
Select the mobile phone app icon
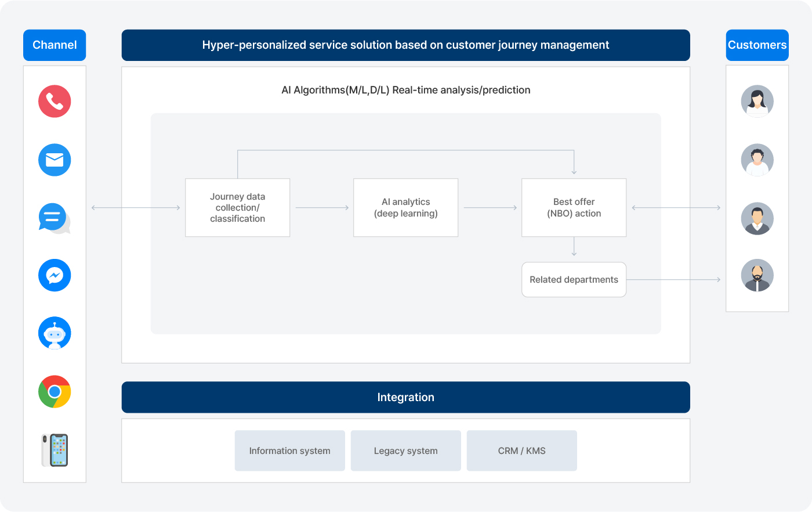pyautogui.click(x=55, y=450)
